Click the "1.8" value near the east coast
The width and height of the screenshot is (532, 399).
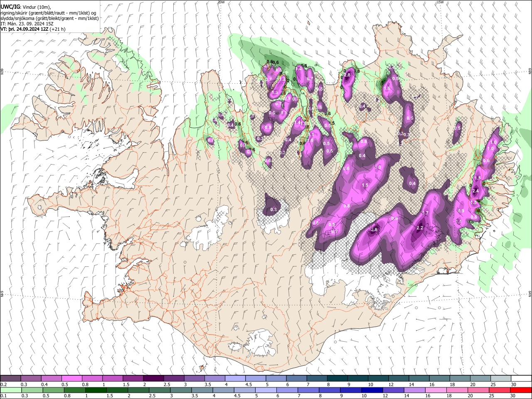click(478, 178)
